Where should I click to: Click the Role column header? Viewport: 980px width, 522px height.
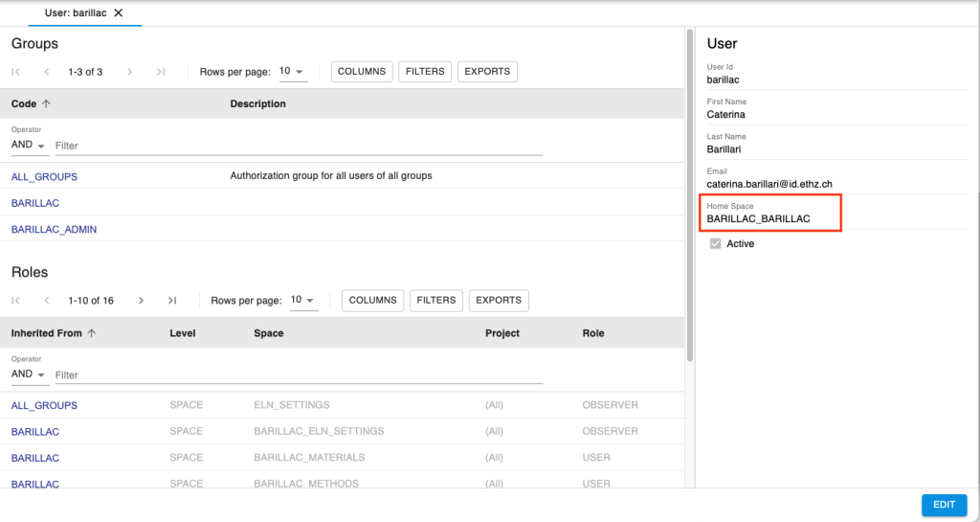(593, 333)
